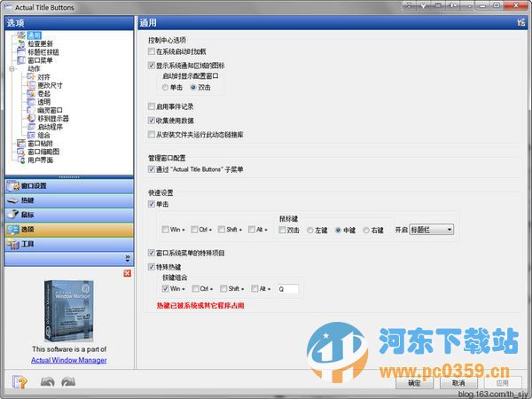Open the 标题栏 dropdown list
Image resolution: width=532 pixels, height=399 pixels.
[432, 230]
